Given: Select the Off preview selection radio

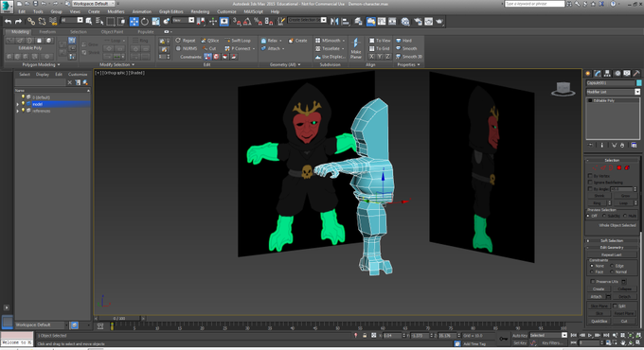Looking at the screenshot, I should (588, 216).
